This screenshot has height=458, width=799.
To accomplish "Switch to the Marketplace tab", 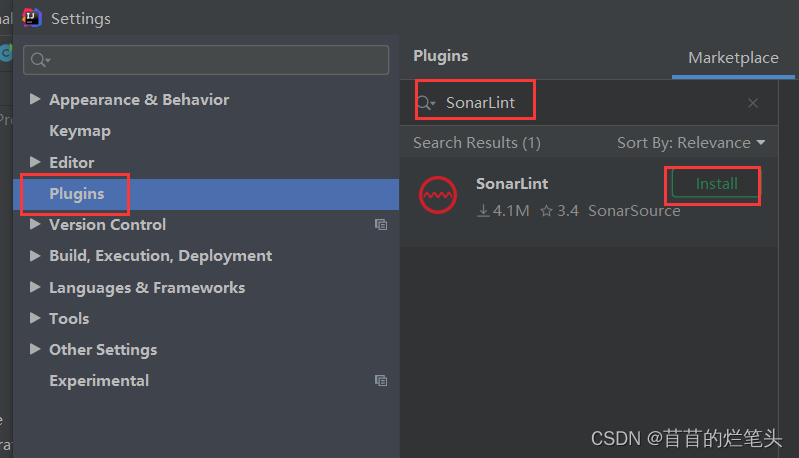I will coord(733,58).
